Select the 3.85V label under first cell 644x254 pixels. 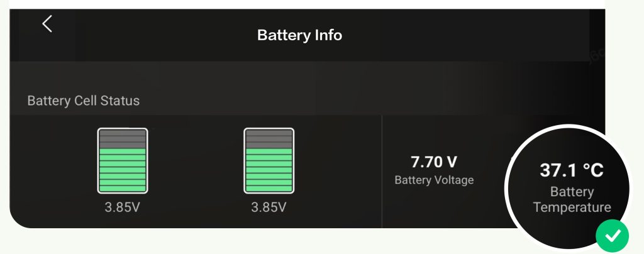(x=123, y=207)
